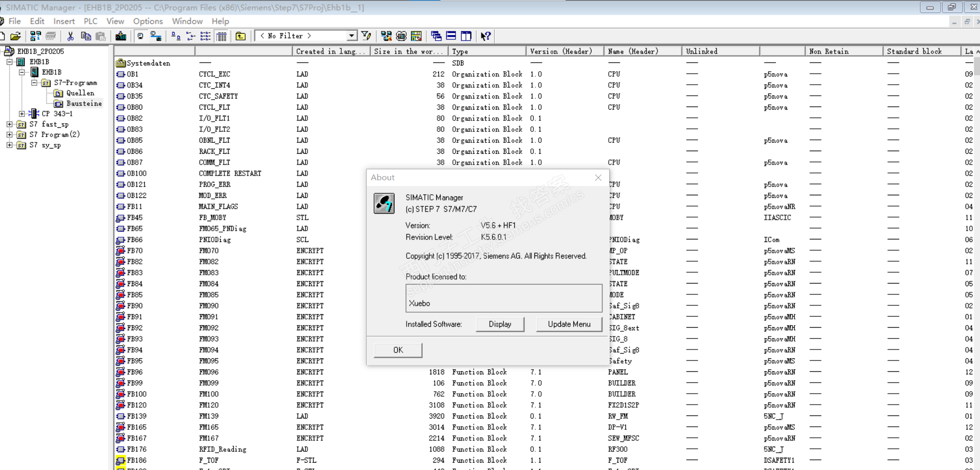
Task: Expand the S7 Program(2) tree node
Action: [x=10, y=135]
